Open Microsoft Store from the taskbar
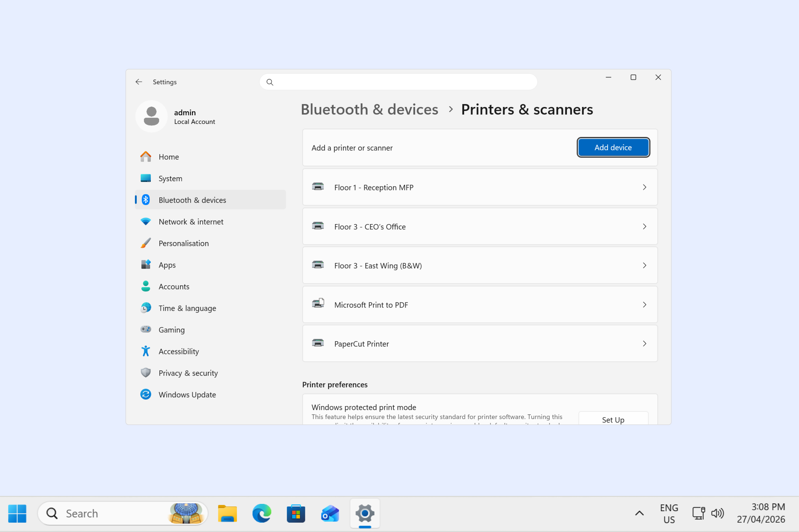 pos(296,513)
